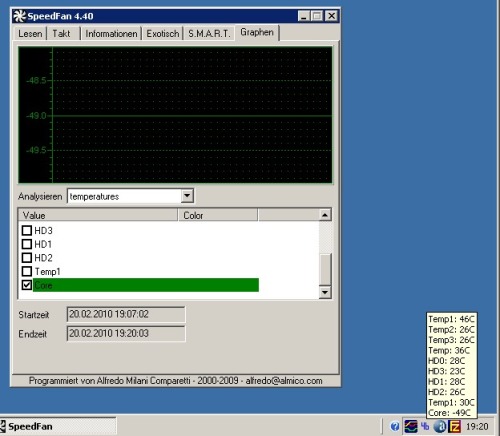
Task: Click the Value column header
Action: click(98, 215)
